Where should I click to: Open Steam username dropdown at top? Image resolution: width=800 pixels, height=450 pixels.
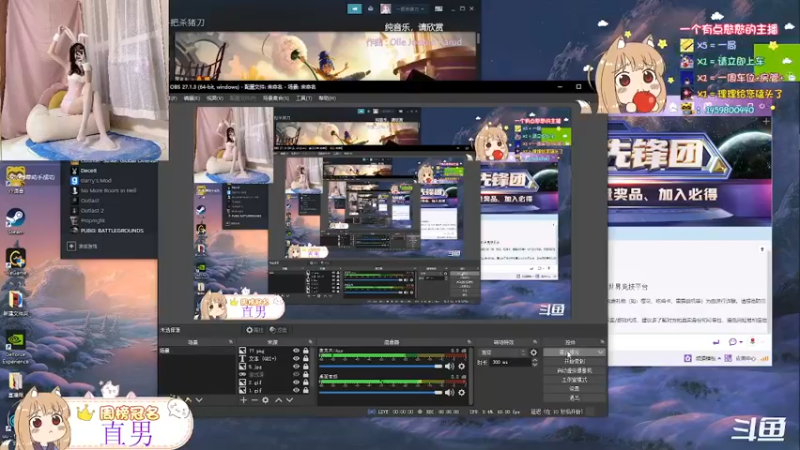click(410, 9)
